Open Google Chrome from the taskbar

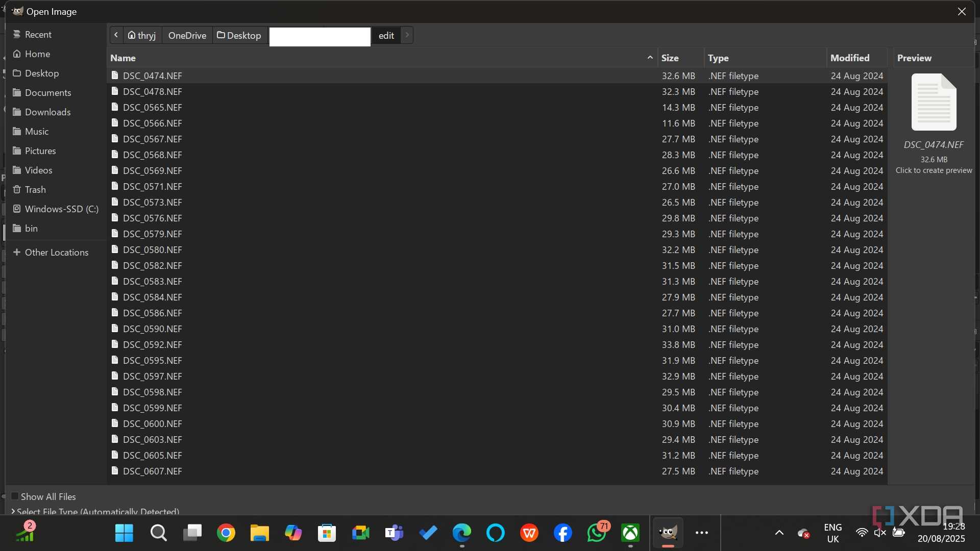226,533
